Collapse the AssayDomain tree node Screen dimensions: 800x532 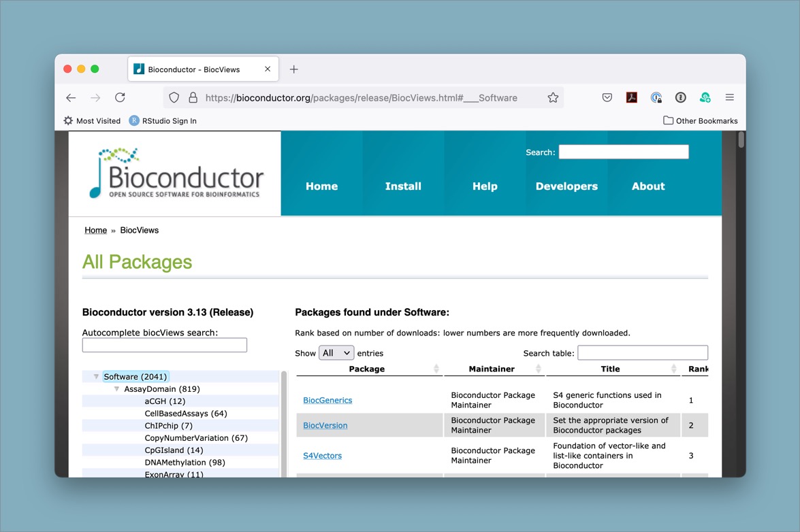tap(116, 389)
